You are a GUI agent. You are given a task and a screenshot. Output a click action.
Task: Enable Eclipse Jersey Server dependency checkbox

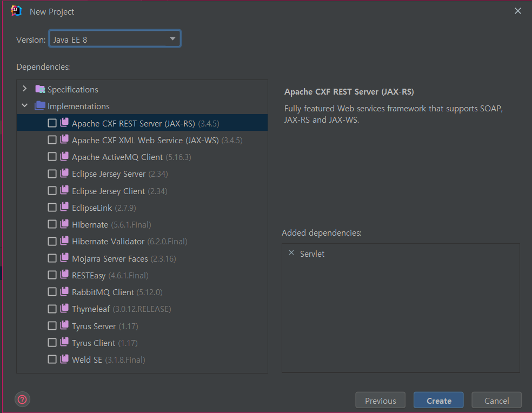click(52, 174)
